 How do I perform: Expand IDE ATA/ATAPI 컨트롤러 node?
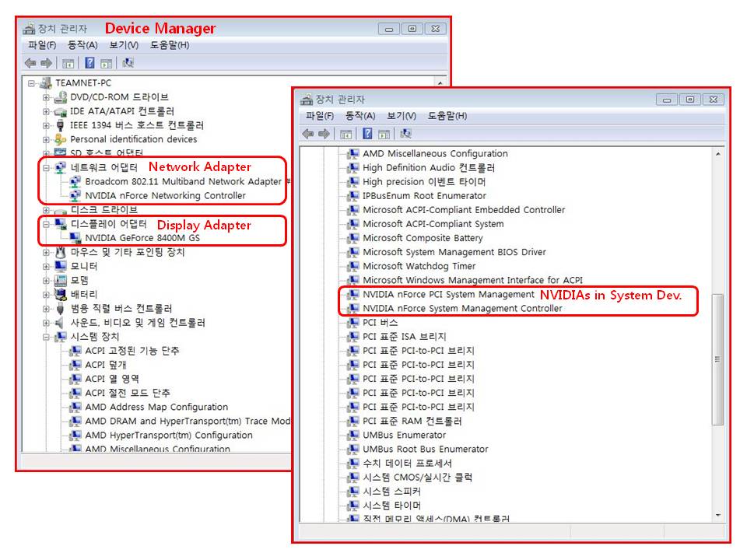click(x=46, y=111)
